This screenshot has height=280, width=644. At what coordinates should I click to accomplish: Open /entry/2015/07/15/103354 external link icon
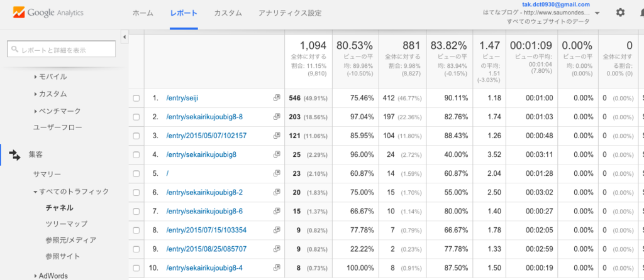point(277,230)
